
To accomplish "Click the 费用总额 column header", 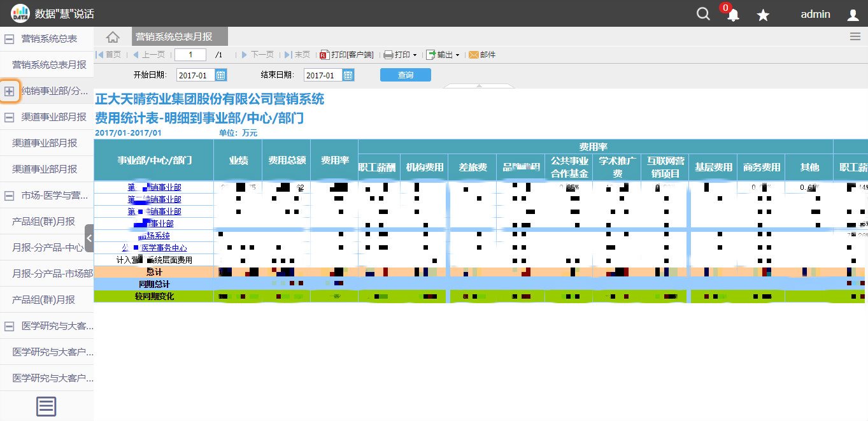I will pos(286,160).
